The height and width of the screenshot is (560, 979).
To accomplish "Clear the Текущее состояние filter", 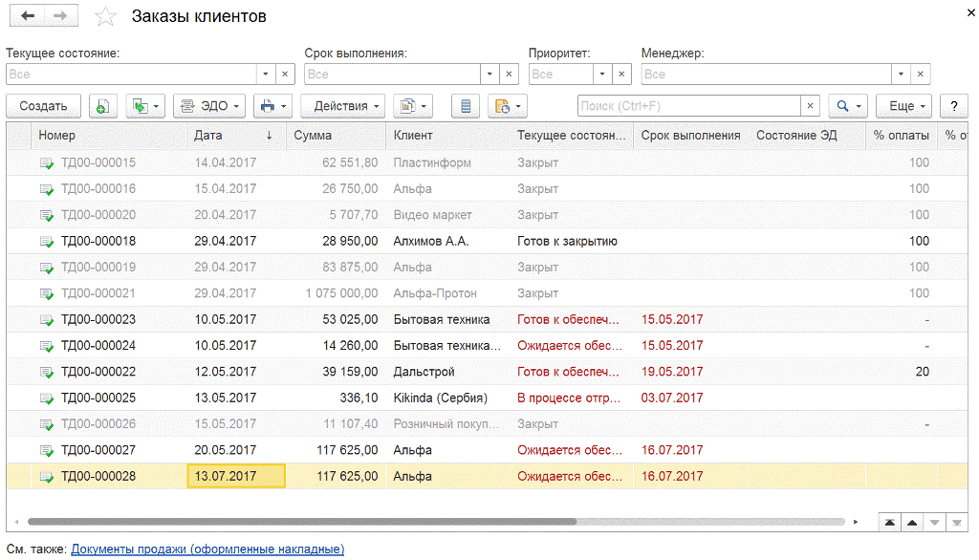I will [285, 74].
